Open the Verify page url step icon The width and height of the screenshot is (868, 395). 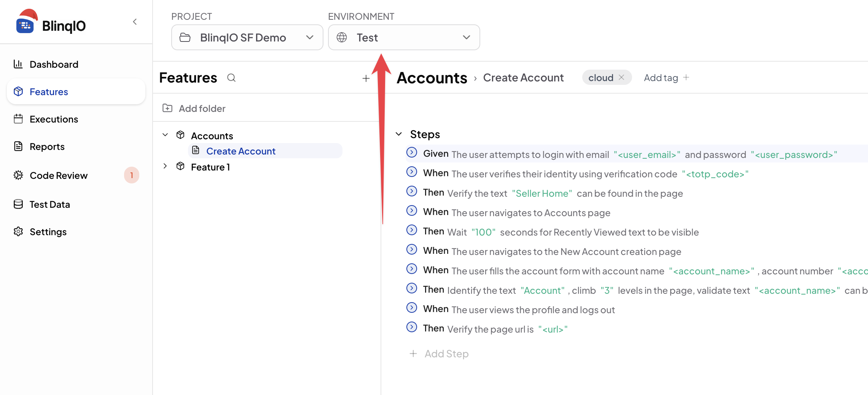[412, 327]
